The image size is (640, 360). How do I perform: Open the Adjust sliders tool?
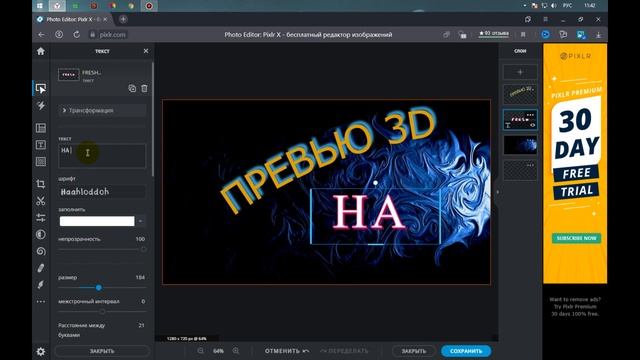41,218
